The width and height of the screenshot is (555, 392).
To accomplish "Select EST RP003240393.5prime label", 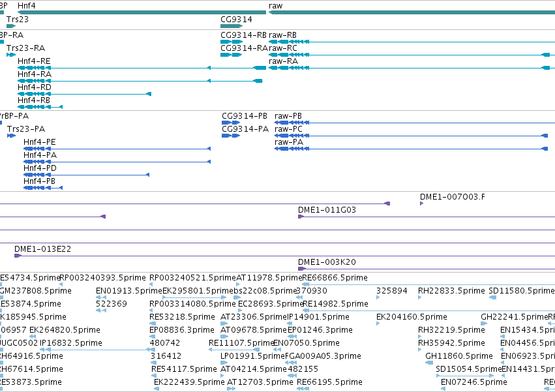I will (102, 278).
